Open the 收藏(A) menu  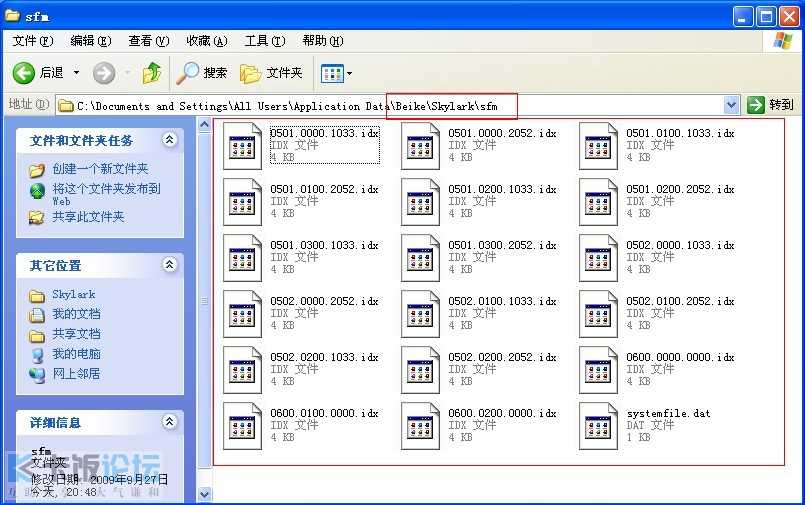[206, 41]
